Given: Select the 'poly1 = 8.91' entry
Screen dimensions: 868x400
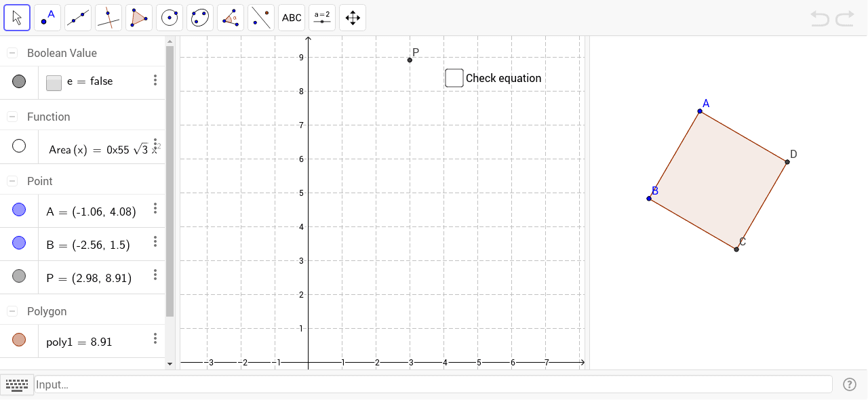Looking at the screenshot, I should [x=79, y=342].
